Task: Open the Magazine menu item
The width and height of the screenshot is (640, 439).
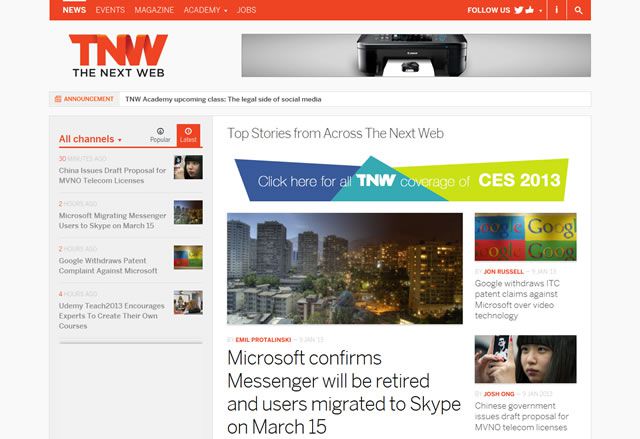Action: click(154, 10)
